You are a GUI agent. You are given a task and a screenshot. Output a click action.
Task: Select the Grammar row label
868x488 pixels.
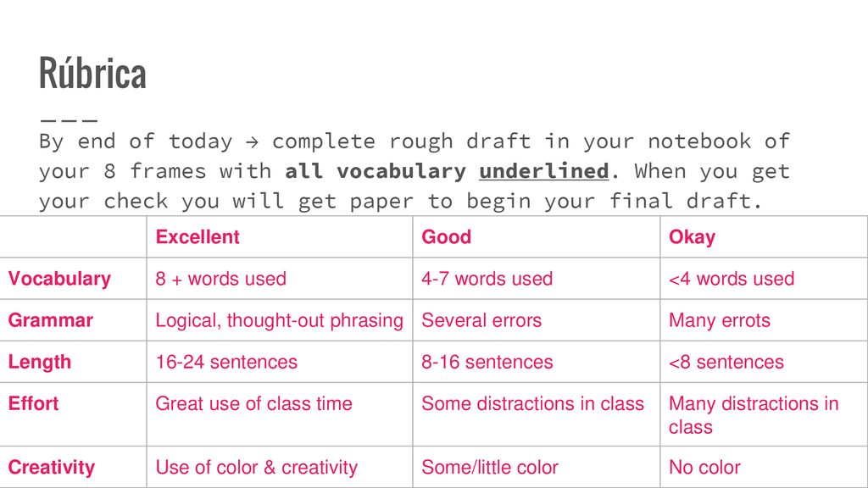click(x=50, y=319)
